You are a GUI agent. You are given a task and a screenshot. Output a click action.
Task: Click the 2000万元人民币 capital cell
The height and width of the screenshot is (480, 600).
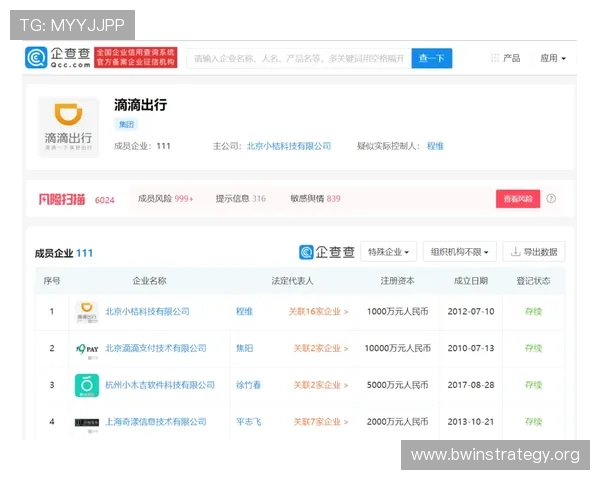[398, 422]
